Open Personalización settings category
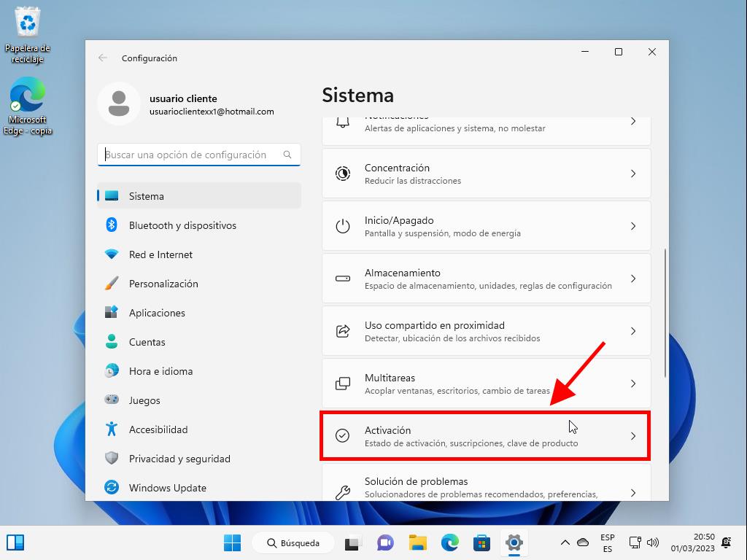 163,284
